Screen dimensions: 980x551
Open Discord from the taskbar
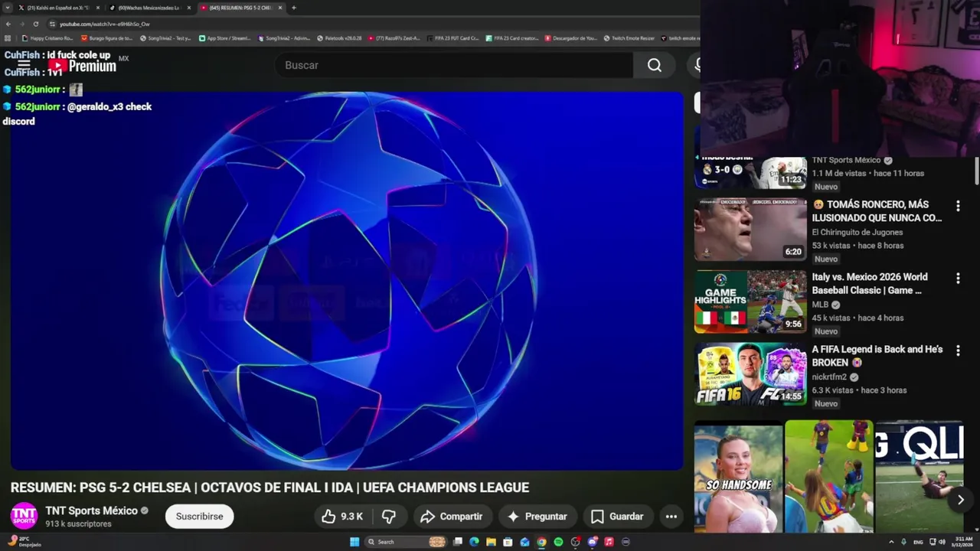592,542
